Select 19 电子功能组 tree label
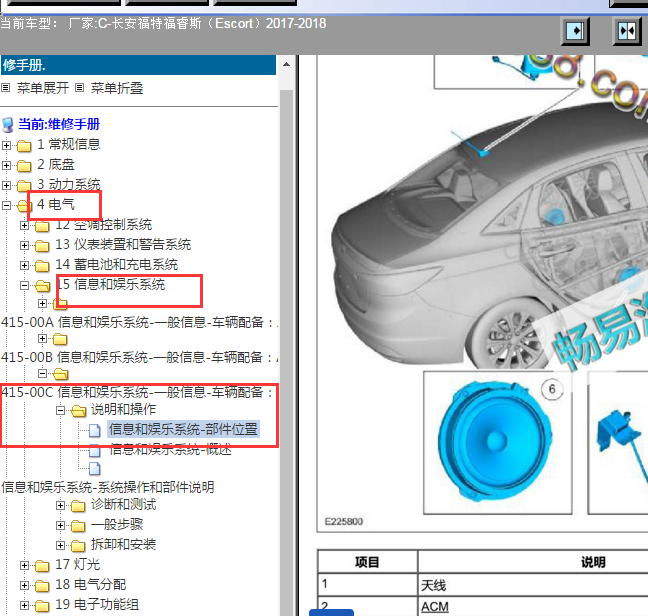648x616 pixels. [x=97, y=604]
